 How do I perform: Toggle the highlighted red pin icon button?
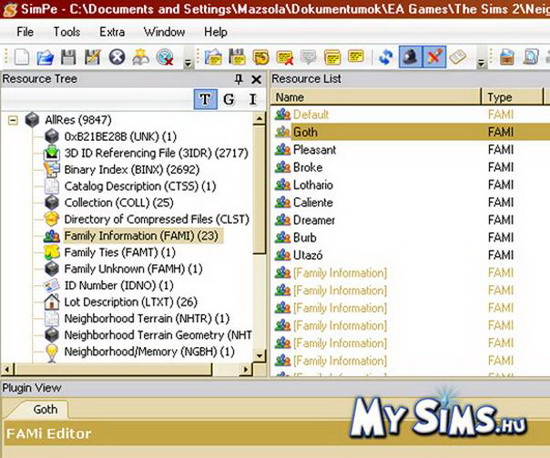435,57
